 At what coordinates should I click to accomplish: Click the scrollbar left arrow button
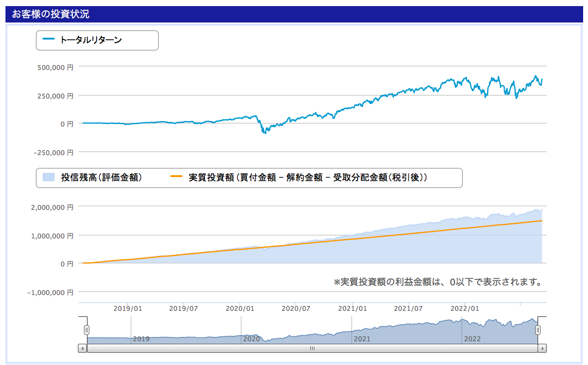pos(83,349)
